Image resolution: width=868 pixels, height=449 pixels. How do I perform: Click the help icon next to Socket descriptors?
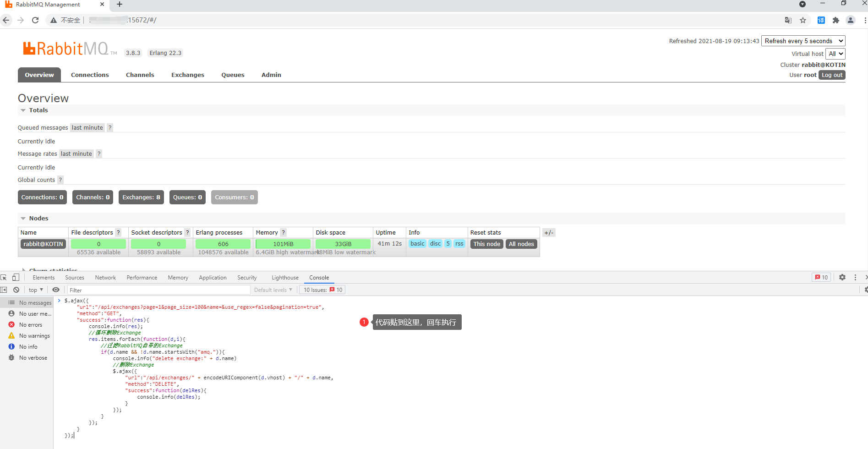[x=187, y=233]
